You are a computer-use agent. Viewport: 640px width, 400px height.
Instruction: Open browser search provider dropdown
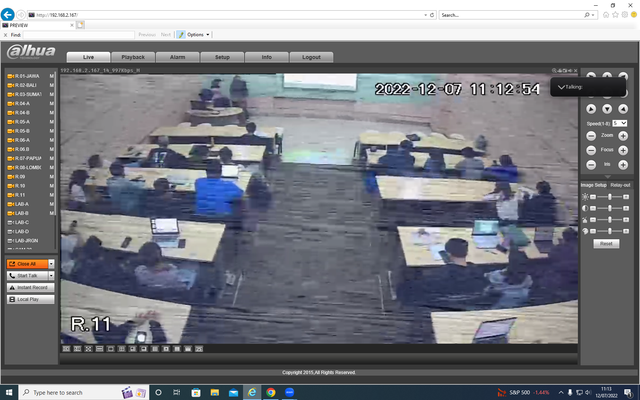pos(593,15)
